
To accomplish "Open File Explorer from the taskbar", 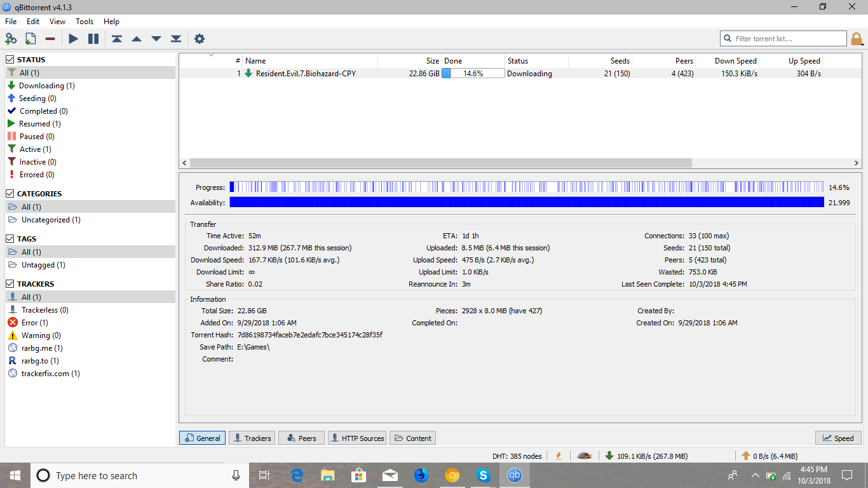I will point(328,475).
